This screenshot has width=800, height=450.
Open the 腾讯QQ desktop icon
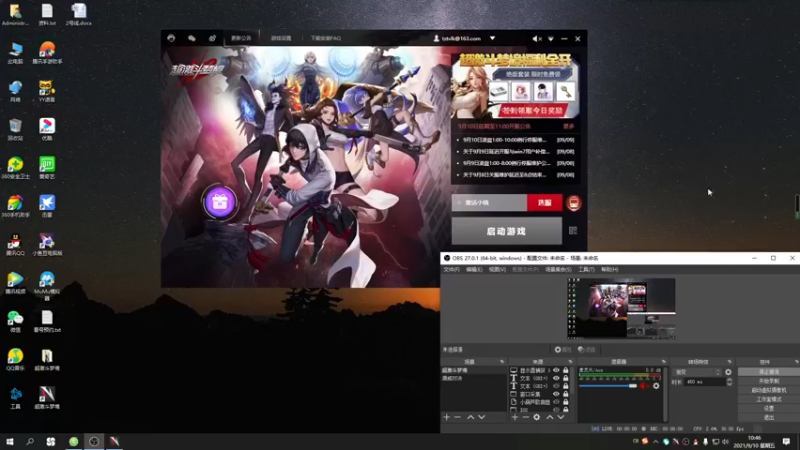[15, 244]
